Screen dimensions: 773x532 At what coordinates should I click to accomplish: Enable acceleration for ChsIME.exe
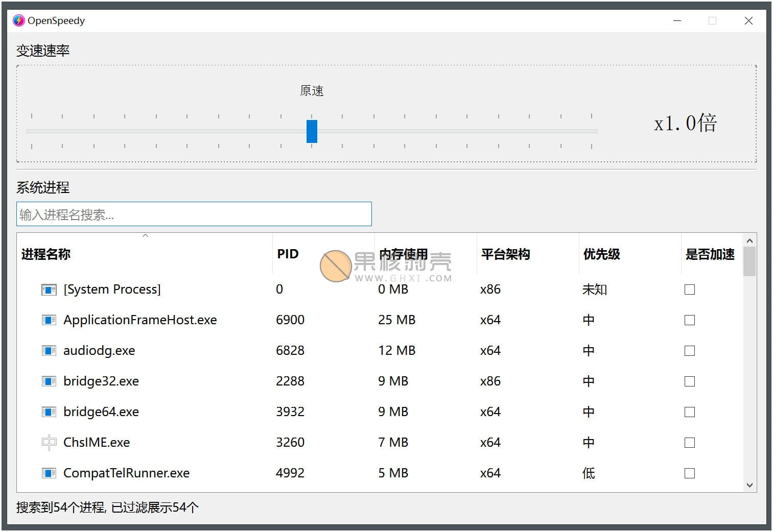click(x=690, y=442)
